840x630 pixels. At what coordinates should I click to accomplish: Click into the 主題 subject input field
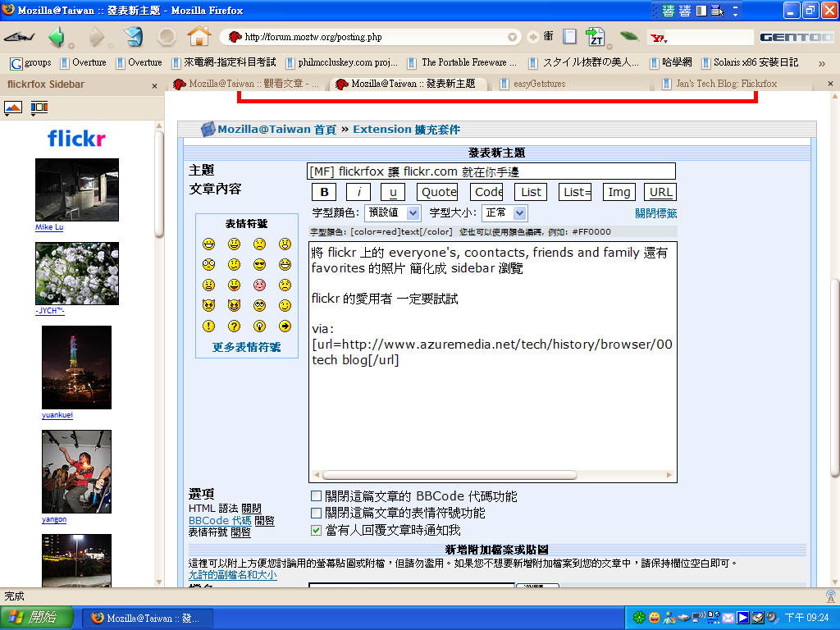pyautogui.click(x=491, y=171)
